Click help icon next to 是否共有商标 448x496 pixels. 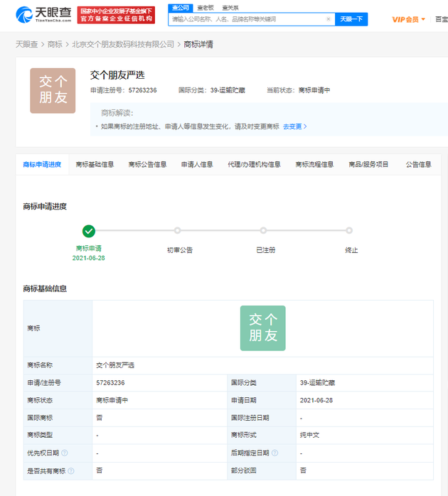coord(70,470)
